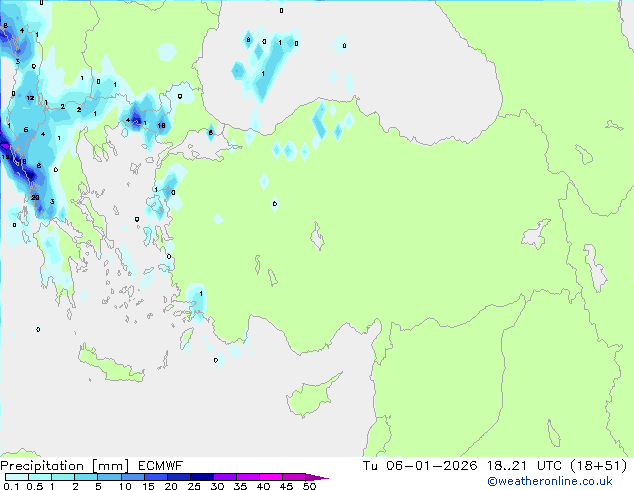Select the 0.1 to 0.5 mm legend swatch
The width and height of the screenshot is (634, 490).
tap(17, 477)
